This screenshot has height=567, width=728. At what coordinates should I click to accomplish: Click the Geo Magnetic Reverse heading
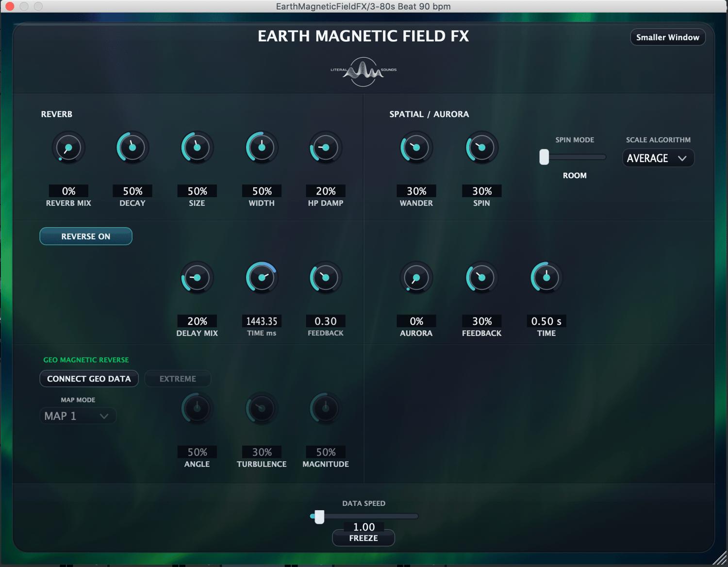pyautogui.click(x=86, y=360)
